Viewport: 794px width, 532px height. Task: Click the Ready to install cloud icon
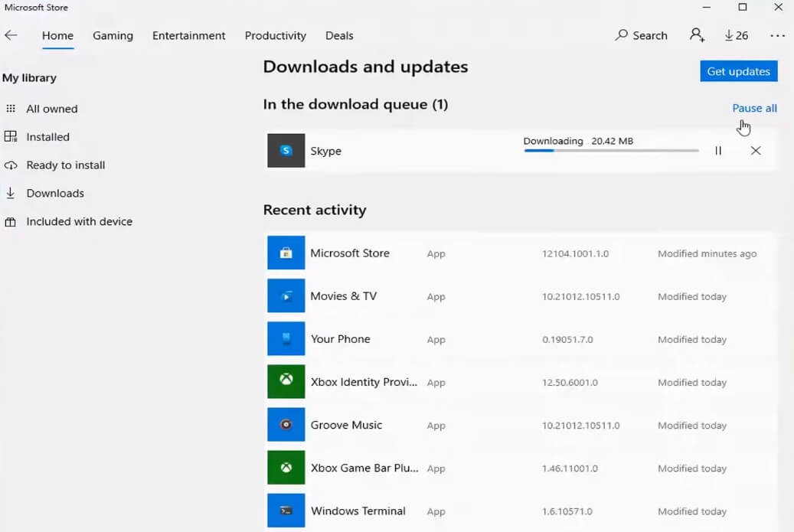point(11,165)
